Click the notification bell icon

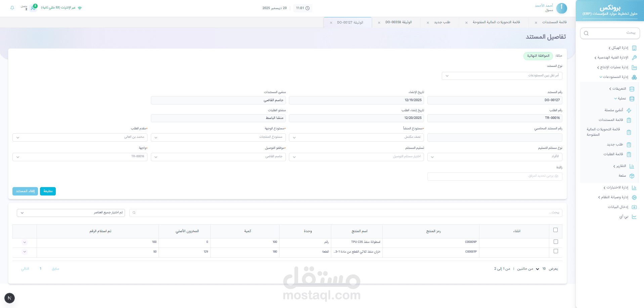pos(13,8)
